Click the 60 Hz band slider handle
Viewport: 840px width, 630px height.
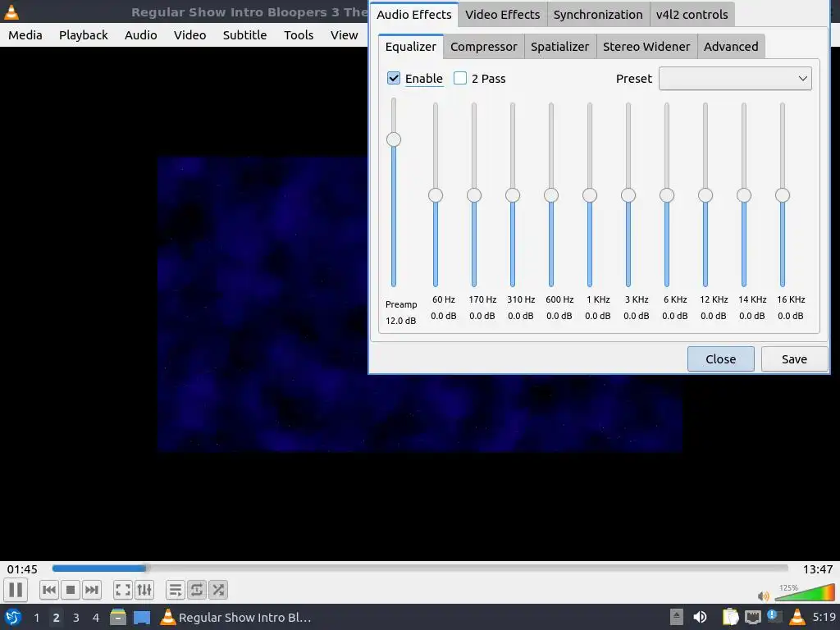pos(436,195)
